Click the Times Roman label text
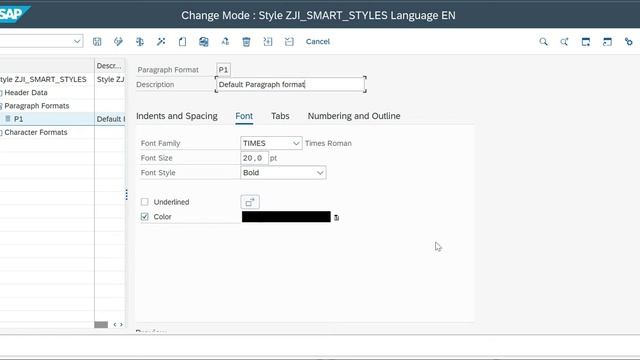The height and width of the screenshot is (360, 640). 328,143
